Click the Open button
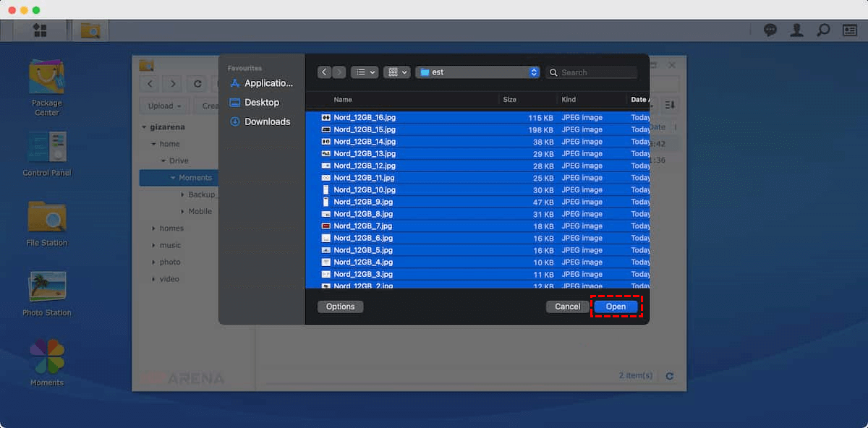868x428 pixels. (616, 307)
